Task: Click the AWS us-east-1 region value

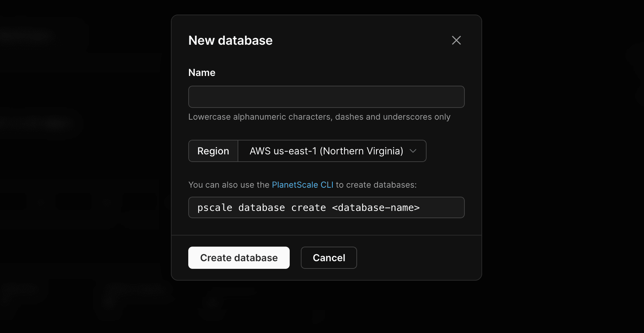Action: pos(326,151)
